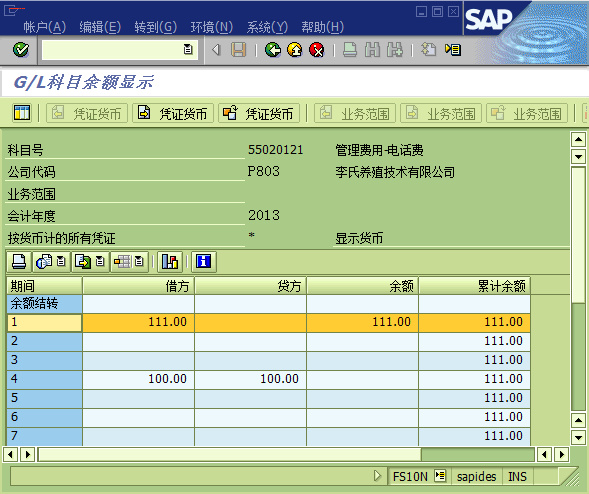Open the graphic chart icon in ALV toolbar

[x=170, y=261]
